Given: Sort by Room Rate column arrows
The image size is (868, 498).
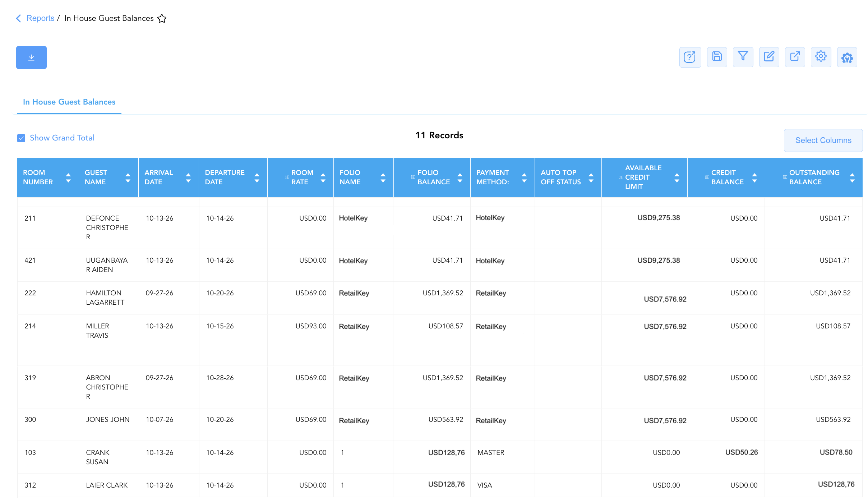Looking at the screenshot, I should [x=323, y=178].
